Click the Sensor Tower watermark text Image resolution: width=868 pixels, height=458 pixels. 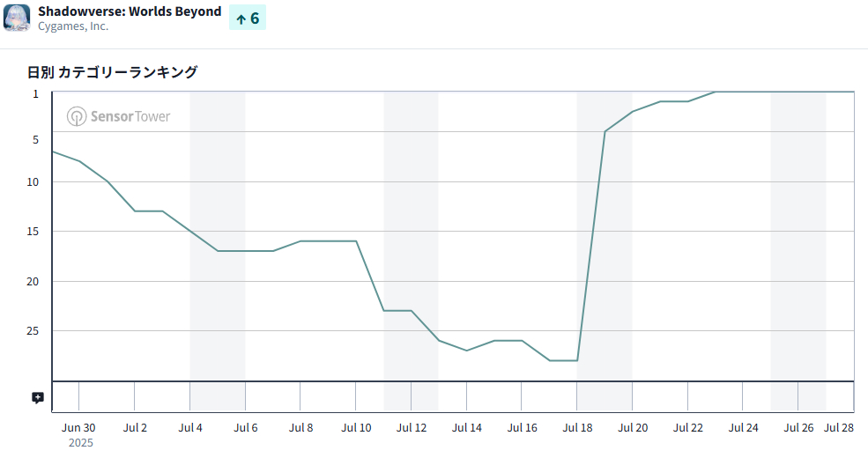coord(130,116)
